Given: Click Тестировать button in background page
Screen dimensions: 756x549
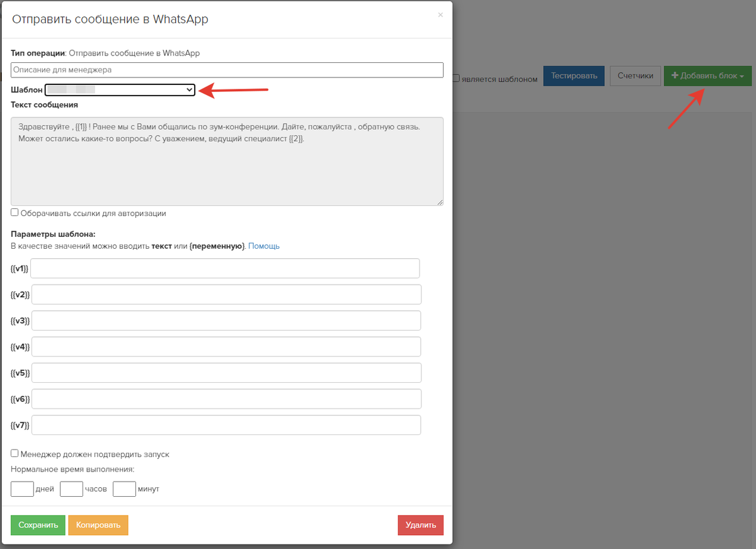Looking at the screenshot, I should coord(574,76).
